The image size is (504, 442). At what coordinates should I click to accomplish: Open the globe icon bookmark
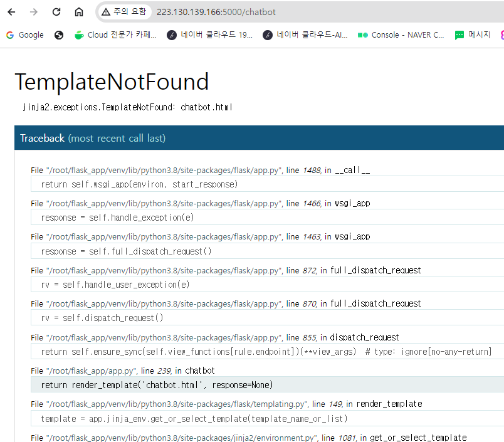point(59,34)
